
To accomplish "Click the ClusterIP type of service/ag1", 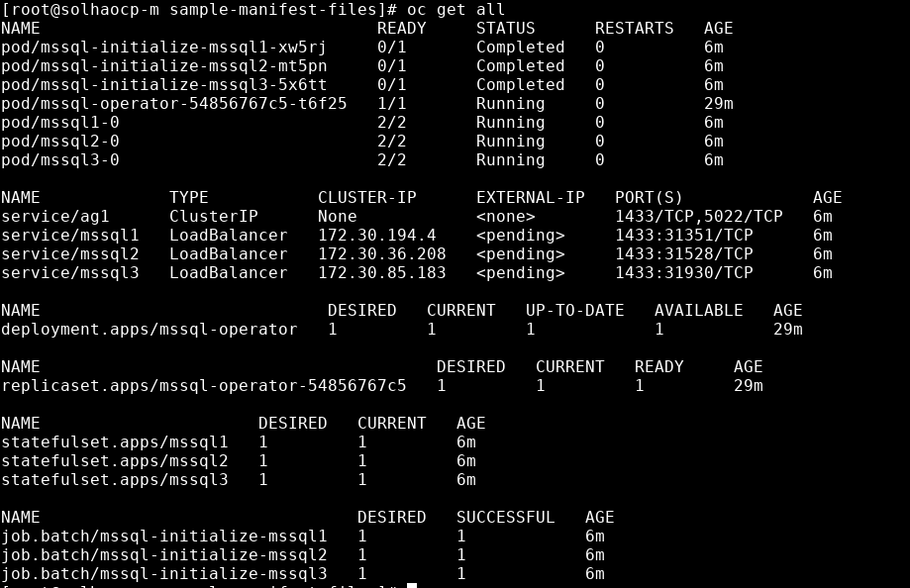I will pyautogui.click(x=214, y=217).
